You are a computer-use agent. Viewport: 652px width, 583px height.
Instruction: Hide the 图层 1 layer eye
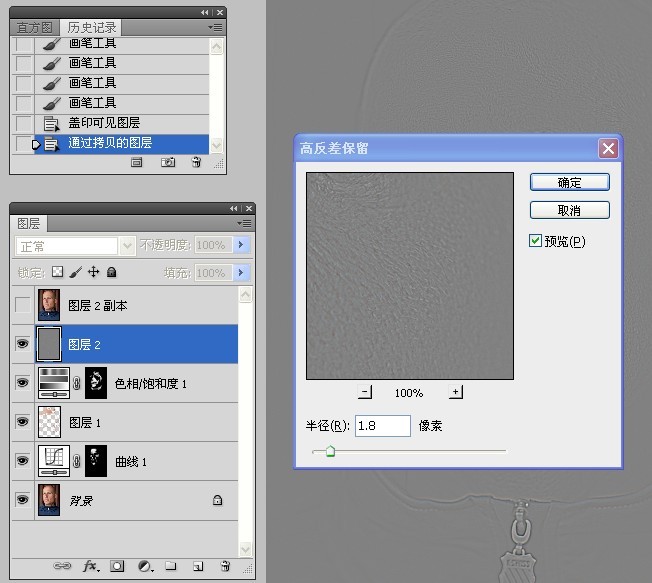tap(23, 422)
